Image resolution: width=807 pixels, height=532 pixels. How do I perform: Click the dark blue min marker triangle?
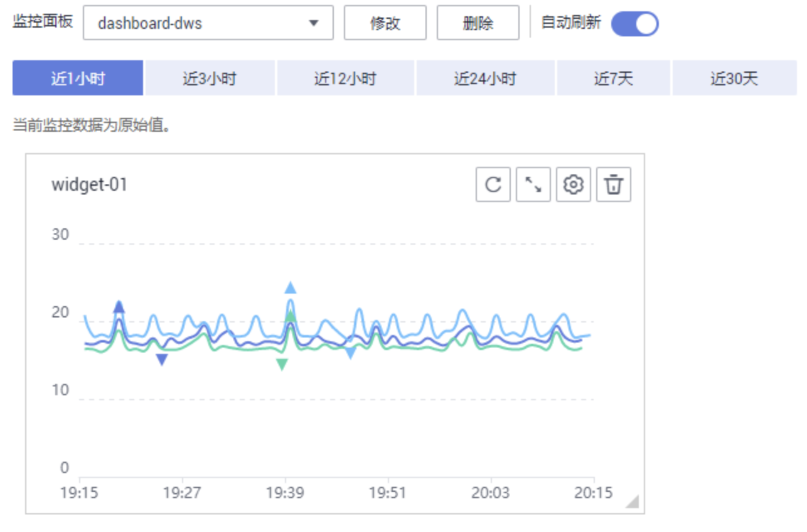coord(162,359)
